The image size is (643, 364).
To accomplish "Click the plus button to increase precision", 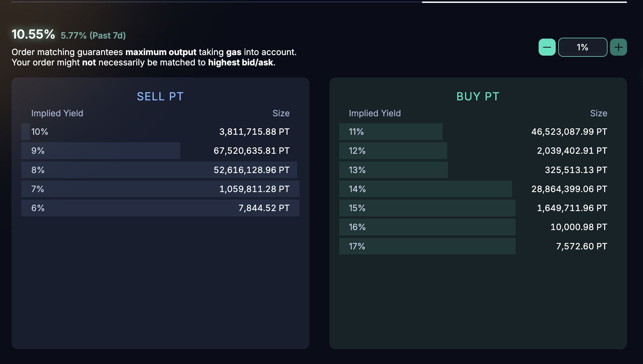I will 618,47.
